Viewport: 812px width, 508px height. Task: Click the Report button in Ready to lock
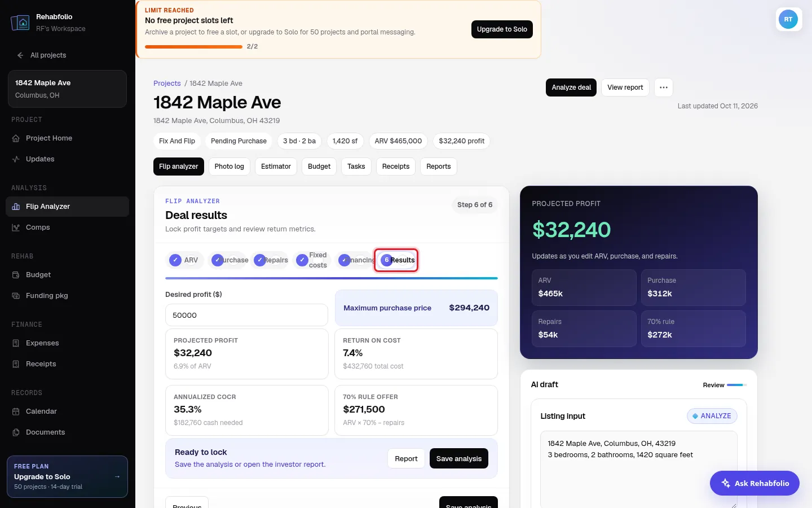point(406,459)
